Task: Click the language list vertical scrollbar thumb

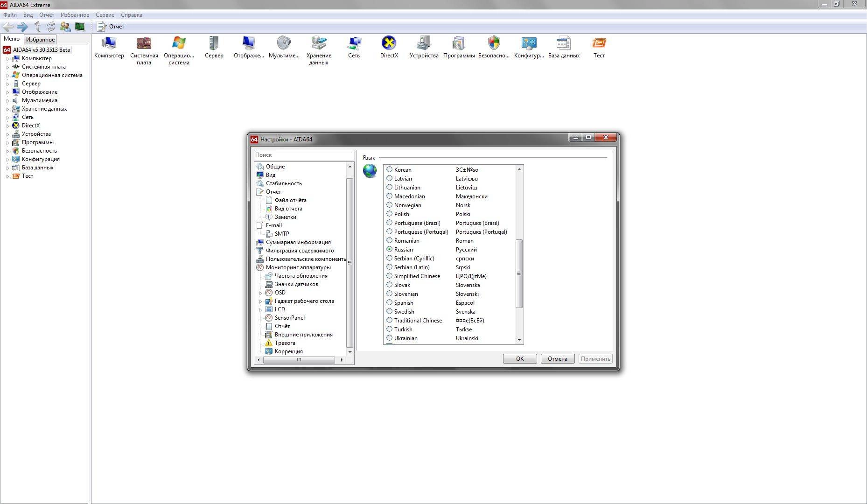Action: pyautogui.click(x=519, y=273)
